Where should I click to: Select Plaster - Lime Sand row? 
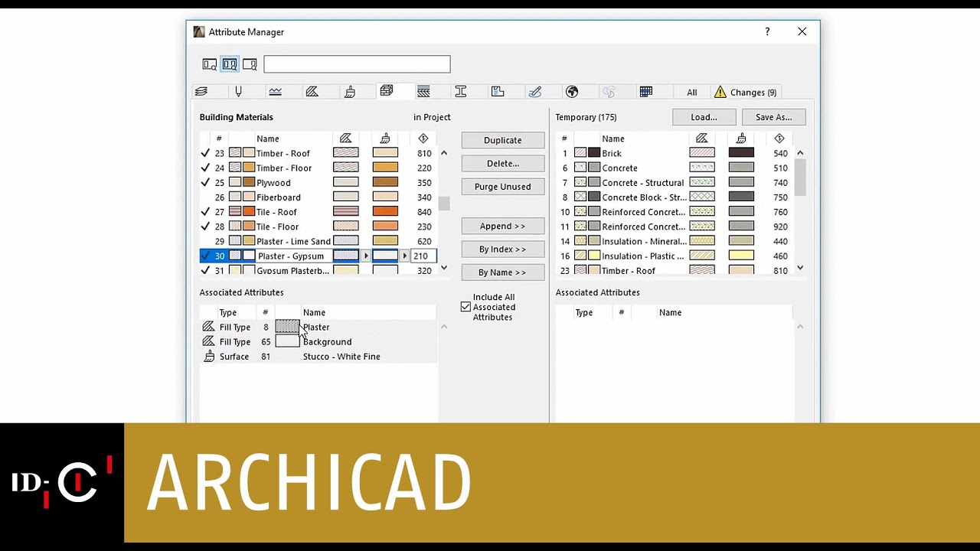pos(318,241)
